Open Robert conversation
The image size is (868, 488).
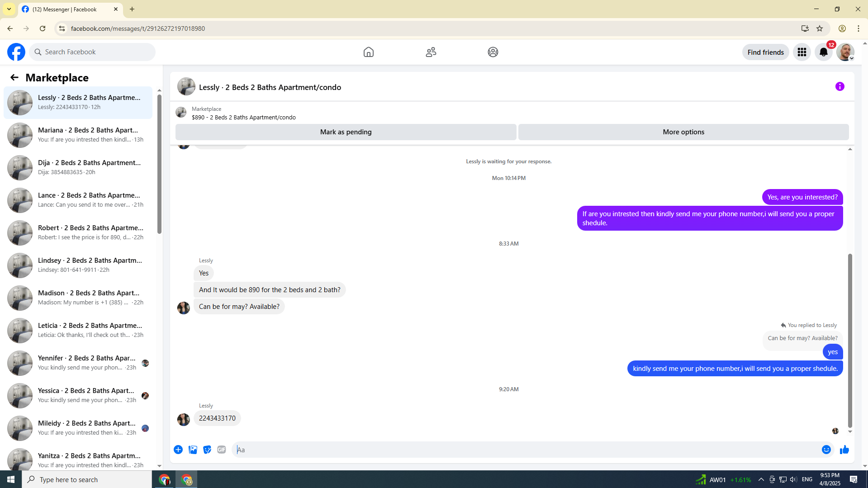tap(78, 233)
